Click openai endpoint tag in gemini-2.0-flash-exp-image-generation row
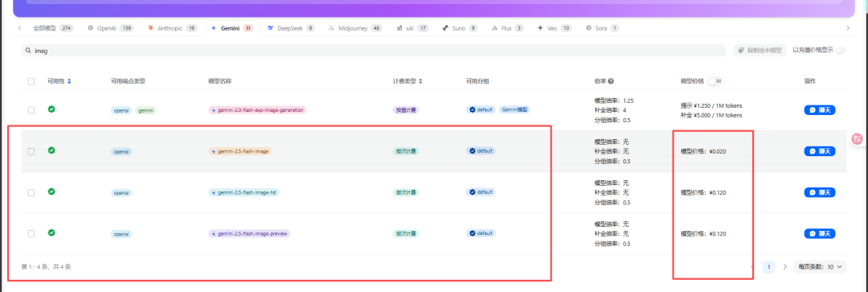This screenshot has width=868, height=292. (x=122, y=110)
